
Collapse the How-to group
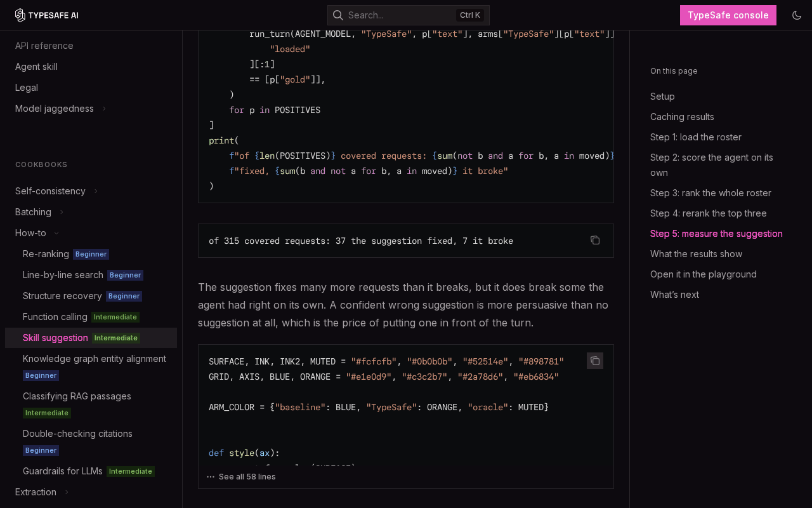[56, 233]
